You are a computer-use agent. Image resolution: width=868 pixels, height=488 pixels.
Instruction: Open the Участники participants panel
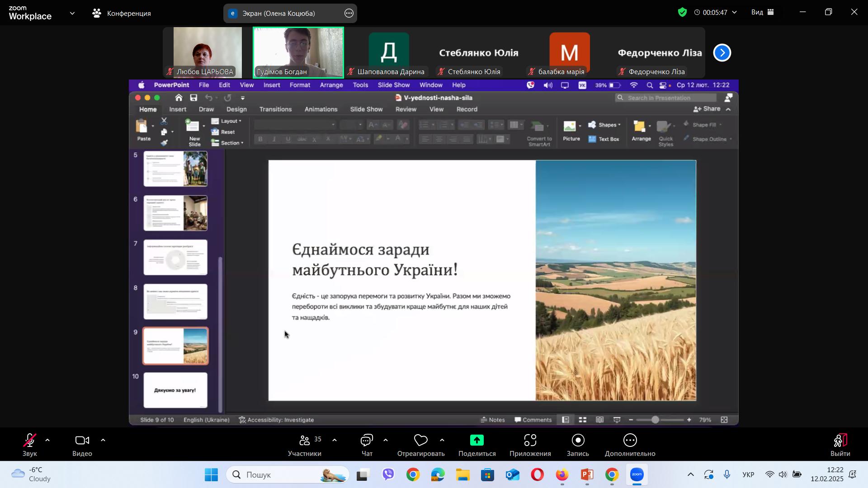[305, 441]
